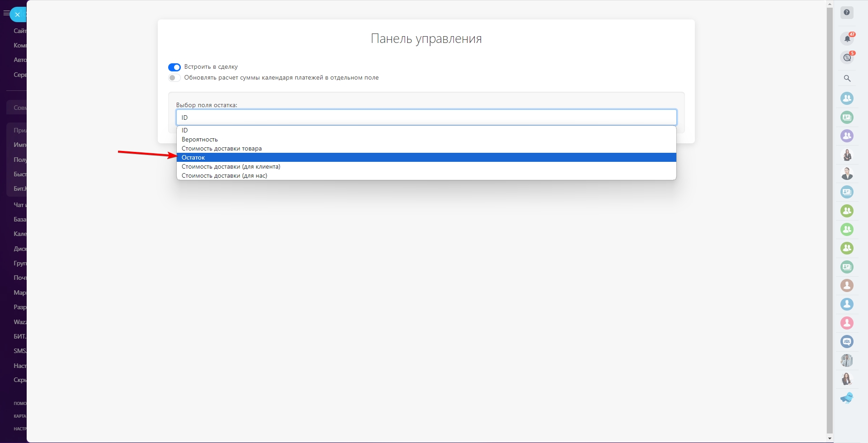Select "ID" option in dropdown list
This screenshot has height=443, width=868.
coord(426,130)
